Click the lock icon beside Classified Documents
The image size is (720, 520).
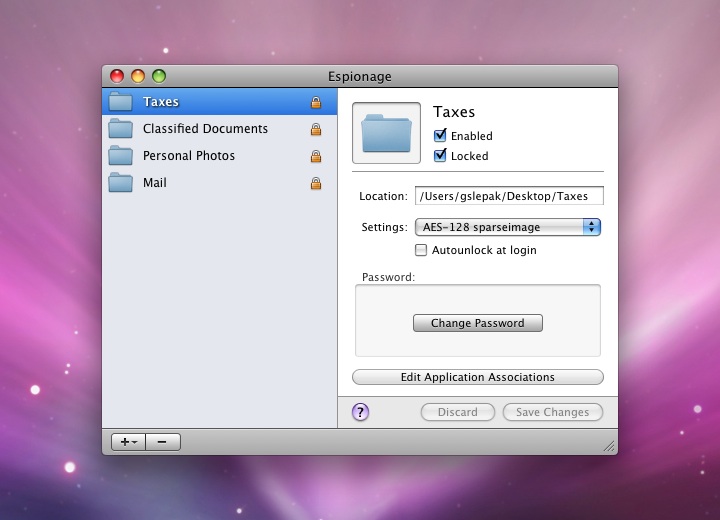pyautogui.click(x=316, y=129)
